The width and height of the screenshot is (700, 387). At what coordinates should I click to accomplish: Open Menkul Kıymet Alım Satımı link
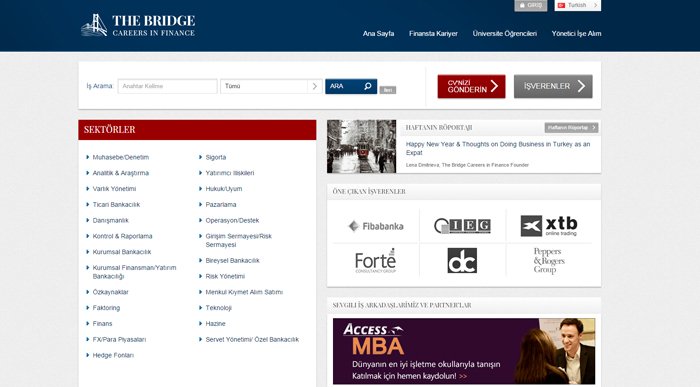(x=244, y=292)
